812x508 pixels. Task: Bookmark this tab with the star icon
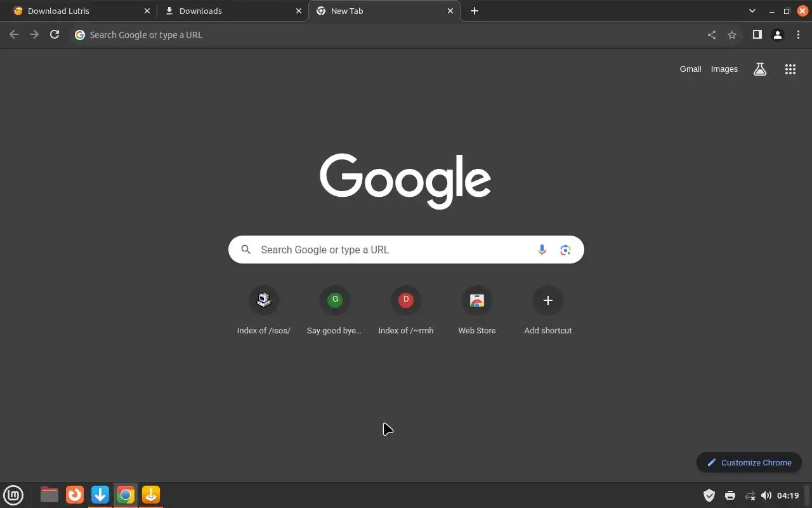tap(732, 35)
